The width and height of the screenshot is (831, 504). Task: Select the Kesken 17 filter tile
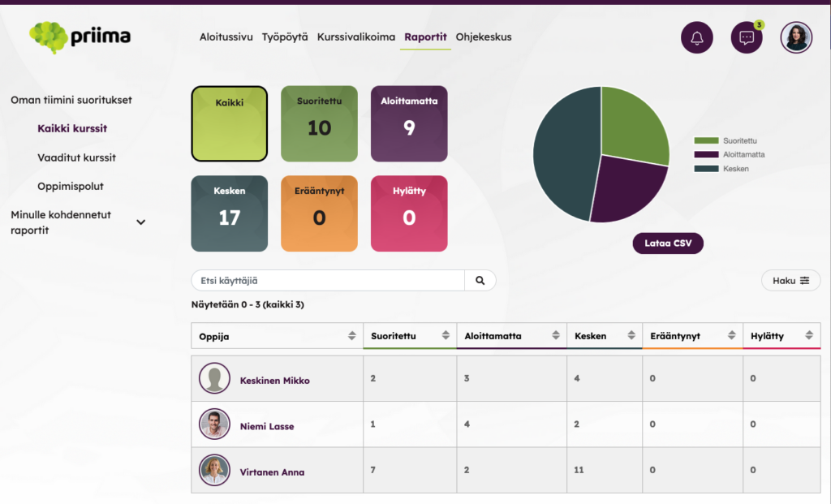coord(229,213)
